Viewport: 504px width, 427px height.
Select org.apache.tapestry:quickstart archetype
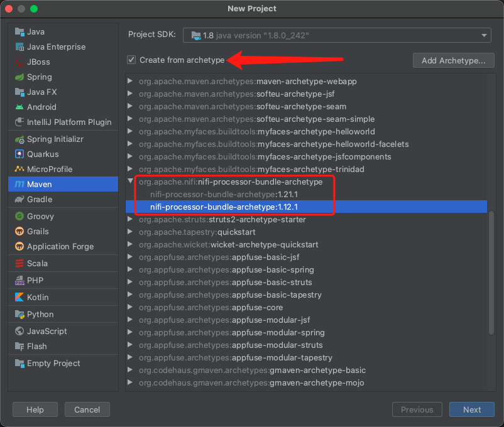306,232
